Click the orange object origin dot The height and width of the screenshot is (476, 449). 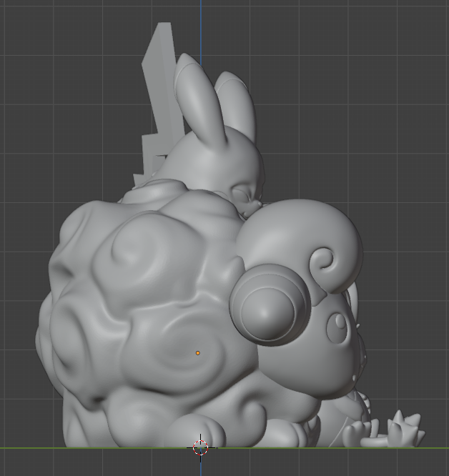coord(197,353)
